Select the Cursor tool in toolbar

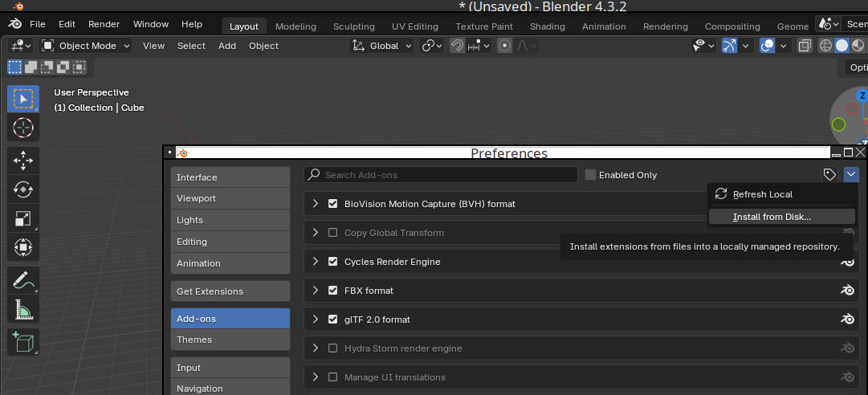23,128
